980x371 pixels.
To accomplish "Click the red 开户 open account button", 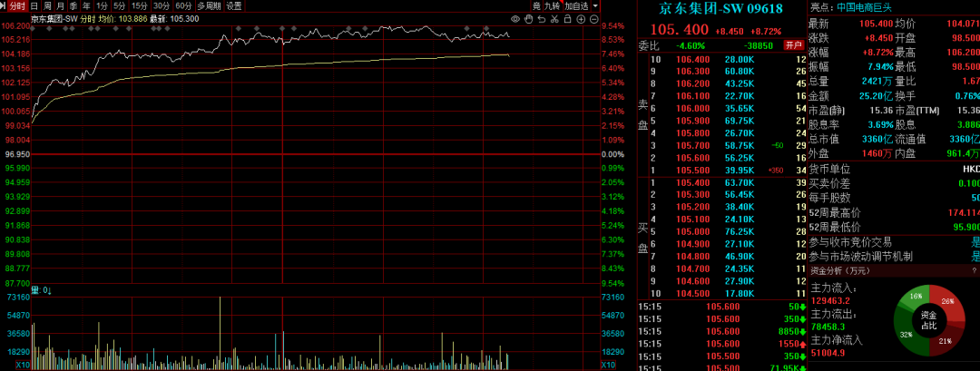I will [794, 44].
